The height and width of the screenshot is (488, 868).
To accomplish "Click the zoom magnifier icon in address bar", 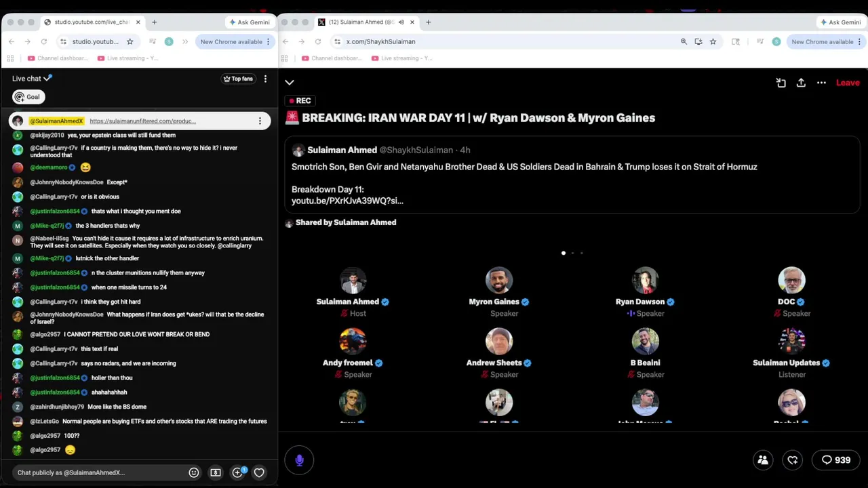I will (684, 41).
